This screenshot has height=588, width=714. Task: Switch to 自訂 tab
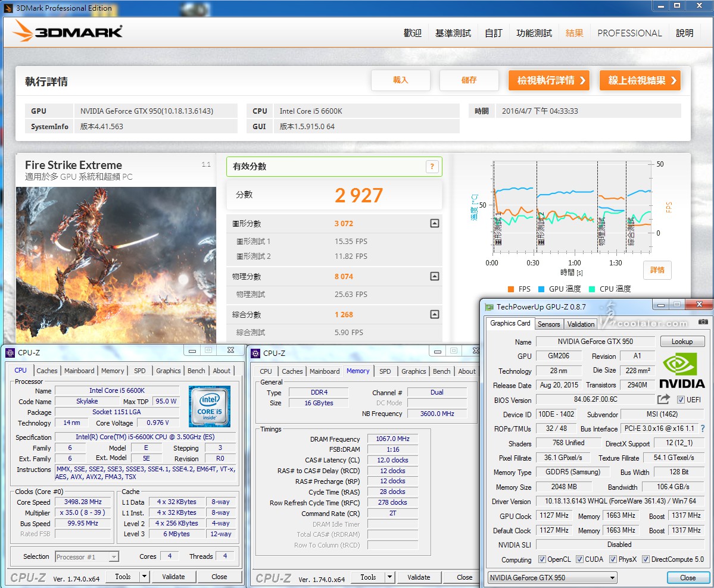(x=494, y=33)
